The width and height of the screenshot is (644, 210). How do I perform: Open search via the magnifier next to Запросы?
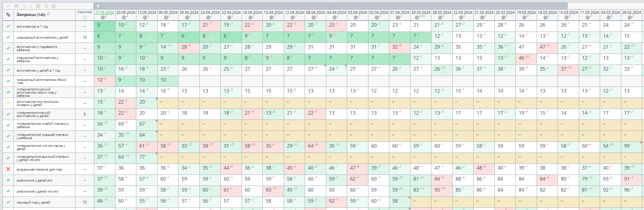[x=49, y=14]
